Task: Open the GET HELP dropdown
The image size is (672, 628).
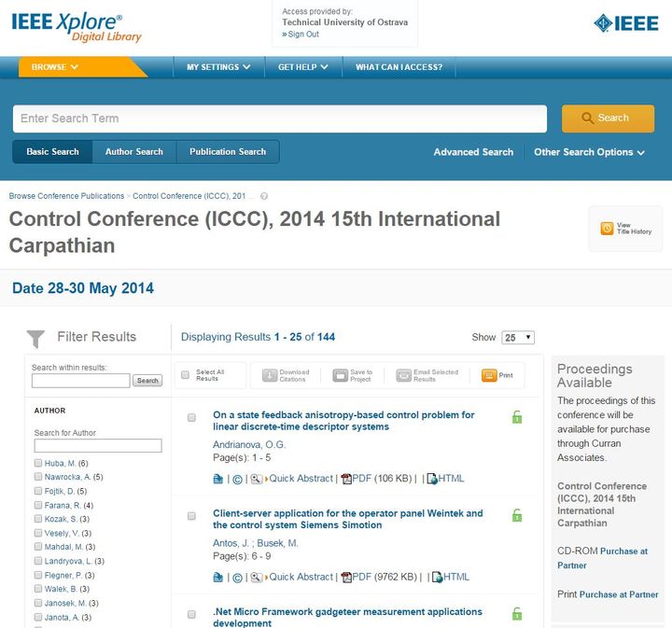Action: click(303, 67)
